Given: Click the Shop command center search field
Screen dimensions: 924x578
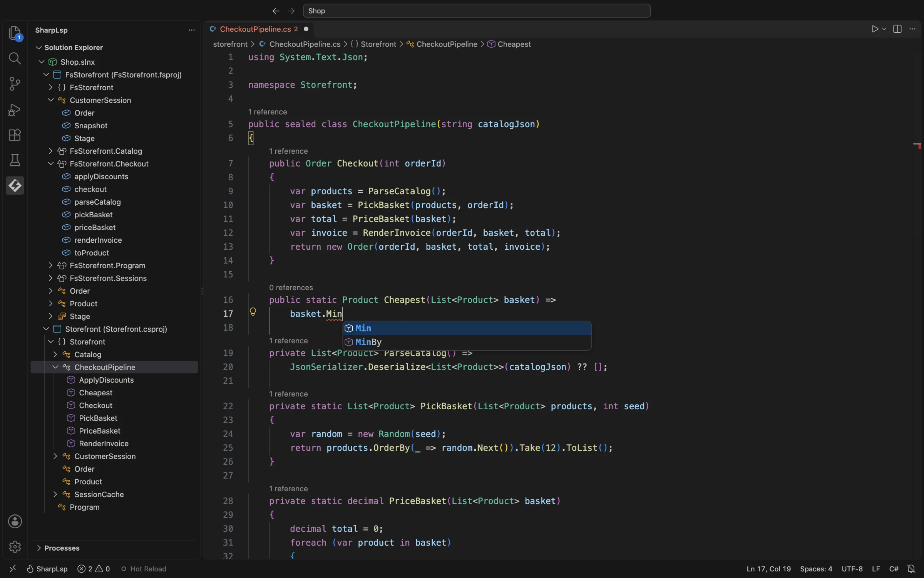Looking at the screenshot, I should tap(477, 11).
